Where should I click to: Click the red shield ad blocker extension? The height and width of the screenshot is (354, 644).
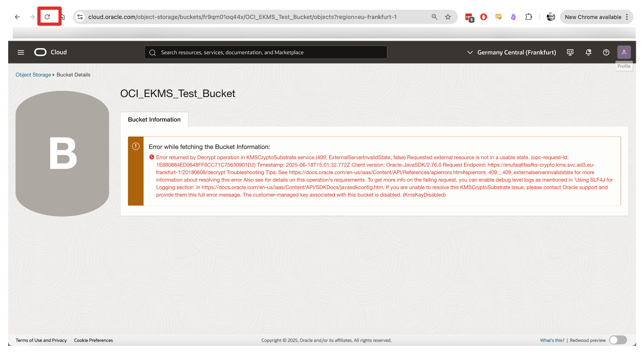pos(484,17)
